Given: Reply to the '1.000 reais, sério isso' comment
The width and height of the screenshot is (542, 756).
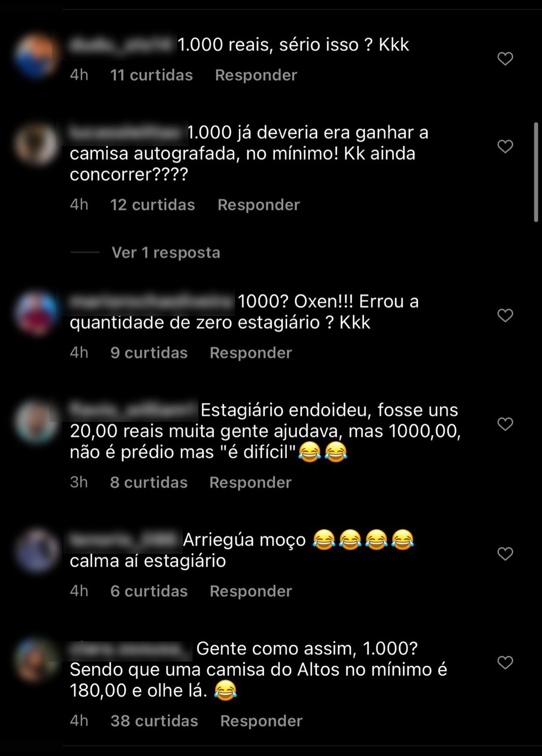Looking at the screenshot, I should pos(256,75).
